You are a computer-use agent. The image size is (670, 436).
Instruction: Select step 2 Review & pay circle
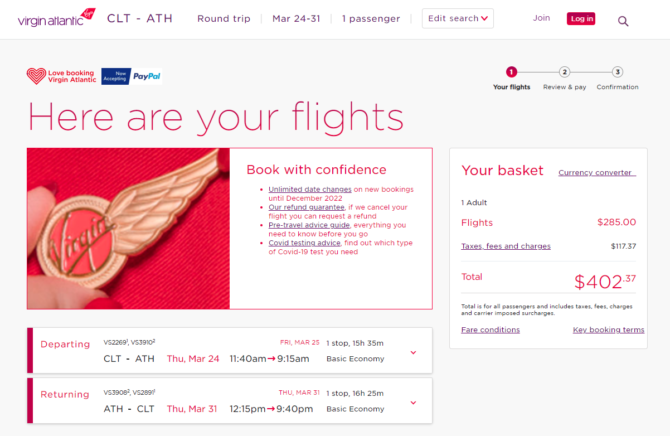(564, 72)
